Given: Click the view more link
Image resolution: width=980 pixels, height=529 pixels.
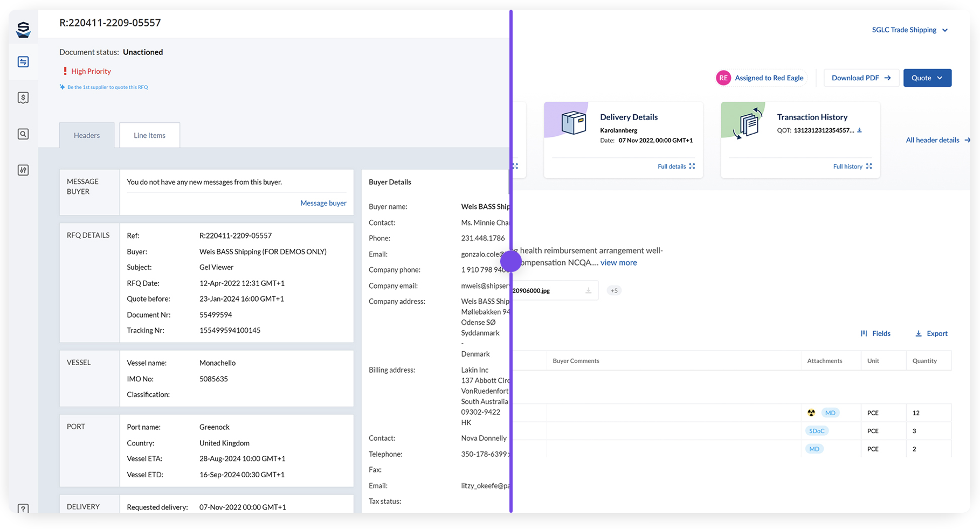Looking at the screenshot, I should (x=618, y=262).
